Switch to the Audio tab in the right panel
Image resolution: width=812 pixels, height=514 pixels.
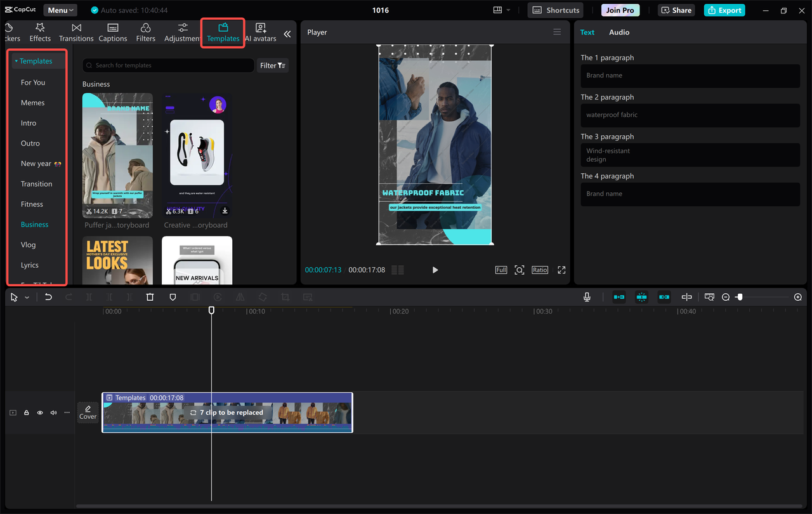[619, 32]
